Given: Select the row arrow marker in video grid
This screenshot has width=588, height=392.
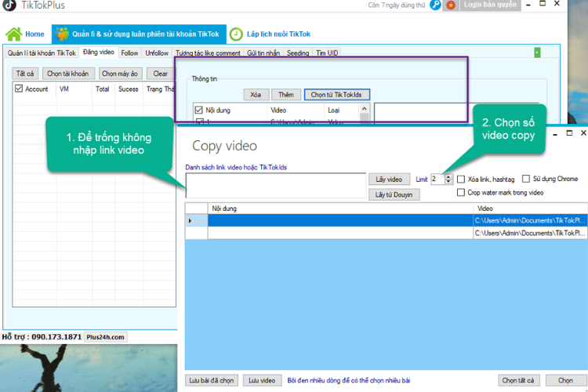Looking at the screenshot, I should (x=191, y=220).
